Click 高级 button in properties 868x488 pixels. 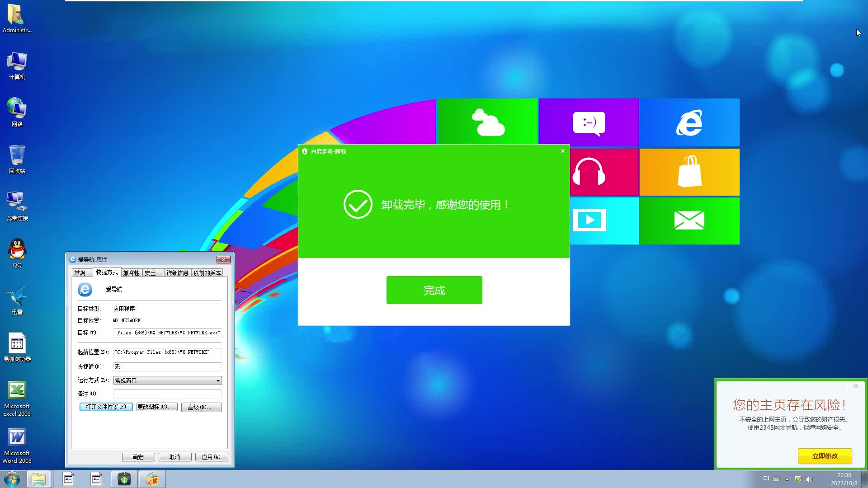tap(202, 407)
